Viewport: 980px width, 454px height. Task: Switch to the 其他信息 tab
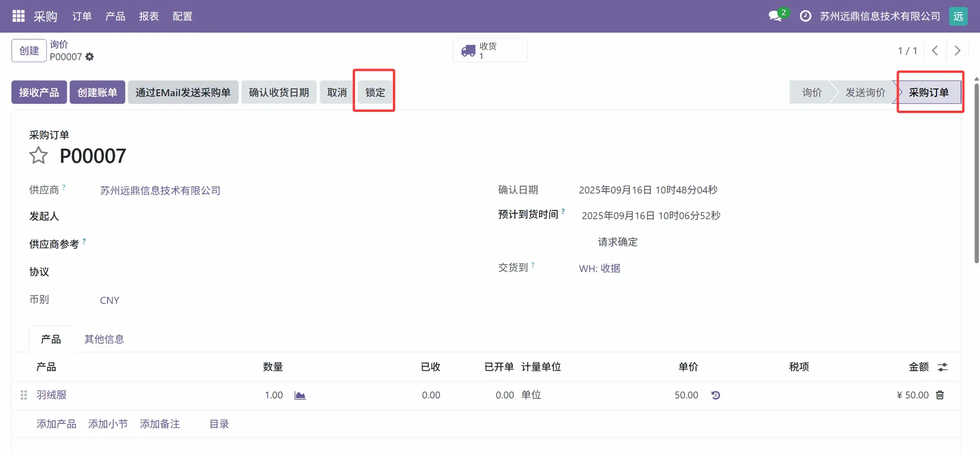pos(104,339)
